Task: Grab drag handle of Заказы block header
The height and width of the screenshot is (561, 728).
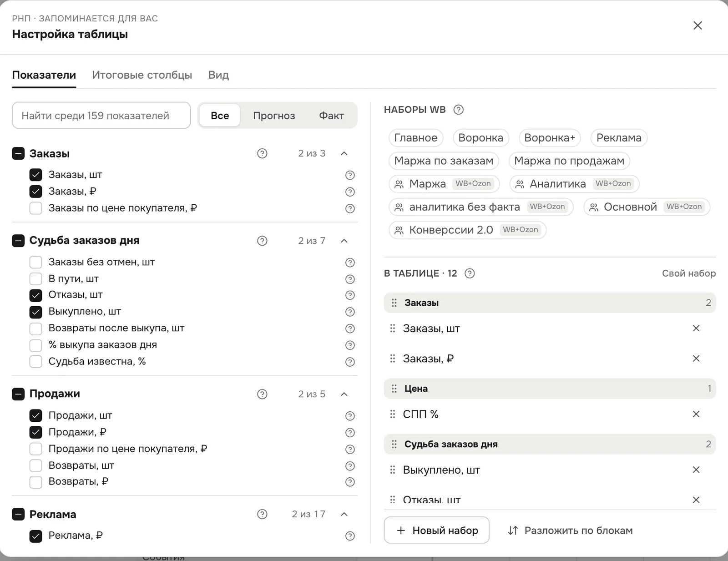Action: pyautogui.click(x=394, y=303)
